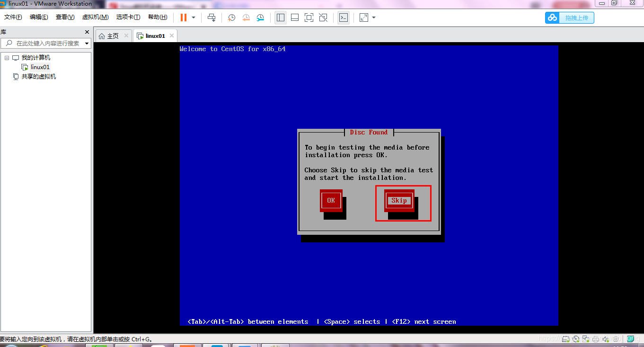This screenshot has width=644, height=347.
Task: Switch to Unity mode
Action: click(323, 18)
